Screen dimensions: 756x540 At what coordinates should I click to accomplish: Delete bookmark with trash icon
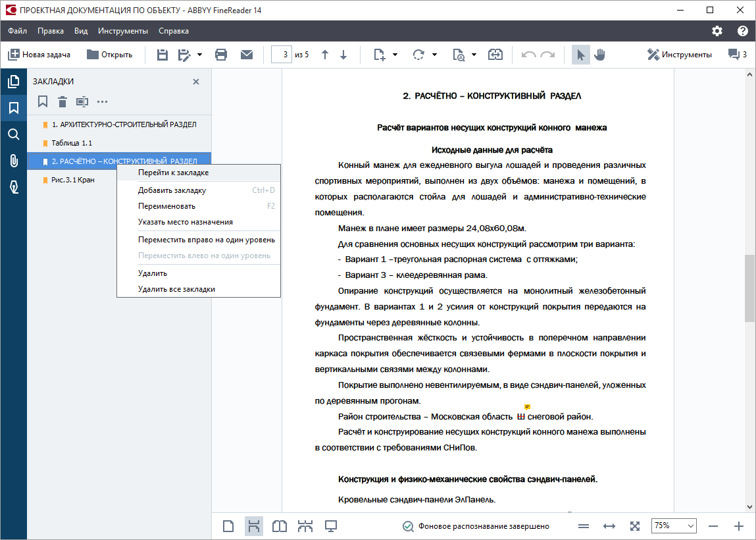[63, 101]
